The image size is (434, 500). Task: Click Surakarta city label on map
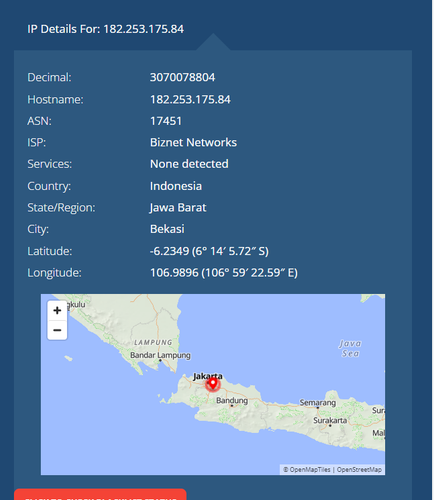(x=330, y=420)
